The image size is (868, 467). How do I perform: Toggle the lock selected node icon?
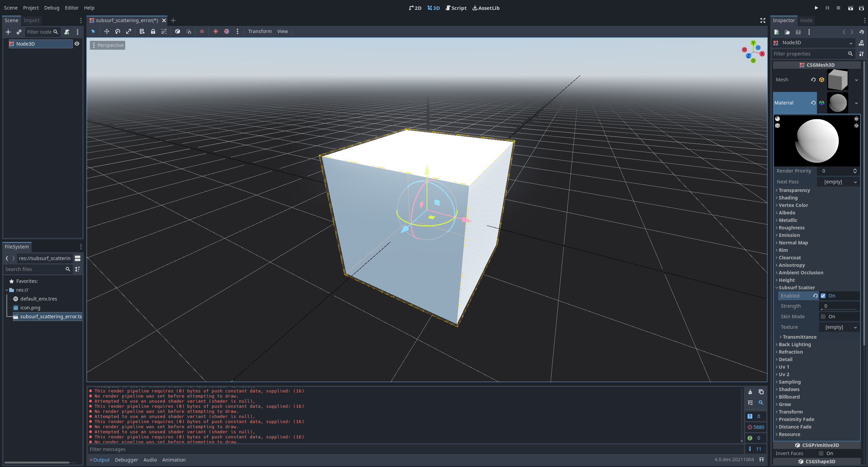pyautogui.click(x=153, y=31)
